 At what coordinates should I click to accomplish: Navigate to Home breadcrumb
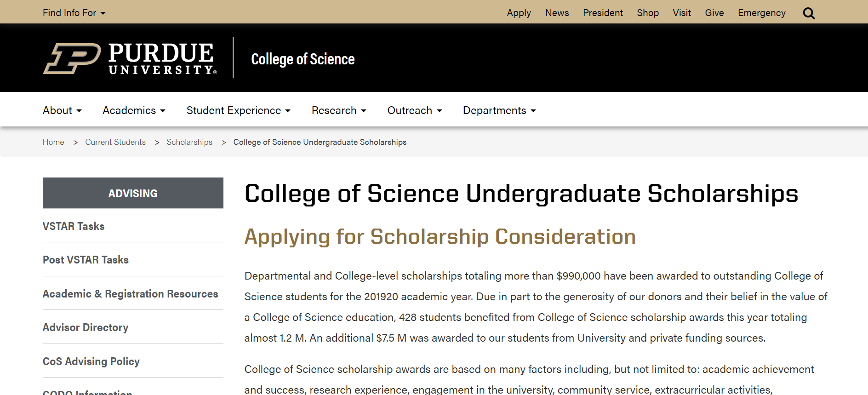click(53, 142)
